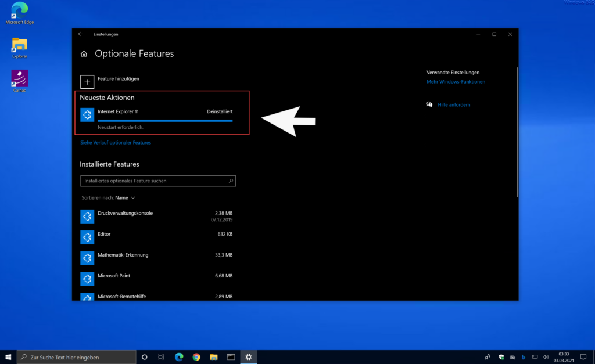Click the Internet Explorer 11 progress bar
595x364 pixels.
pyautogui.click(x=165, y=121)
